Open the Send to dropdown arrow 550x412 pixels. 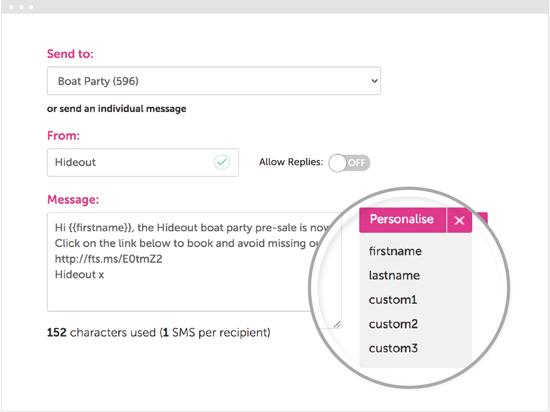tap(374, 81)
